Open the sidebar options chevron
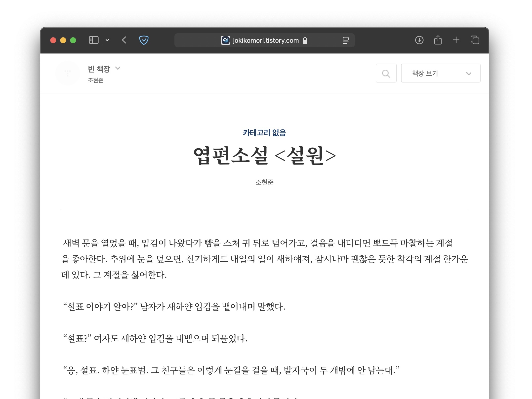Screen dimensions: 532x399 tap(107, 40)
